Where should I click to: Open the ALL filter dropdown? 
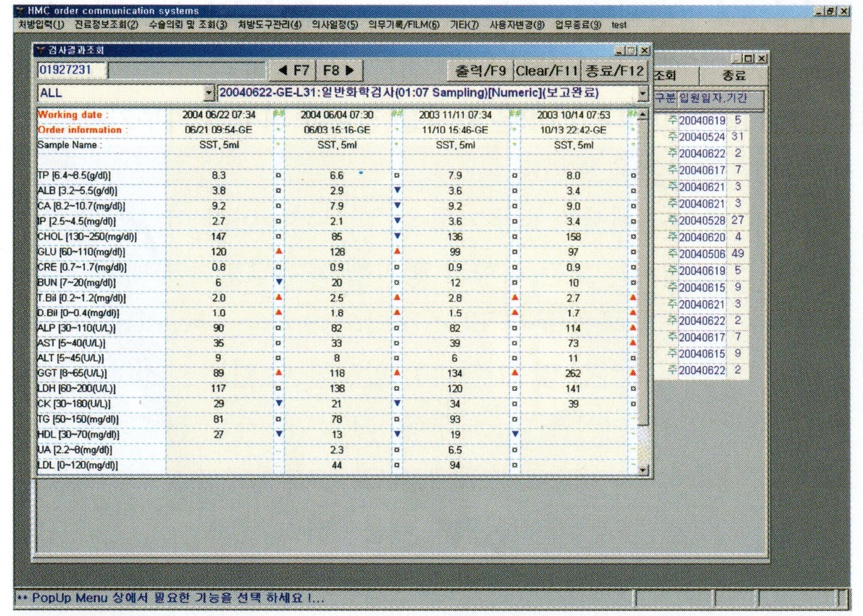208,93
